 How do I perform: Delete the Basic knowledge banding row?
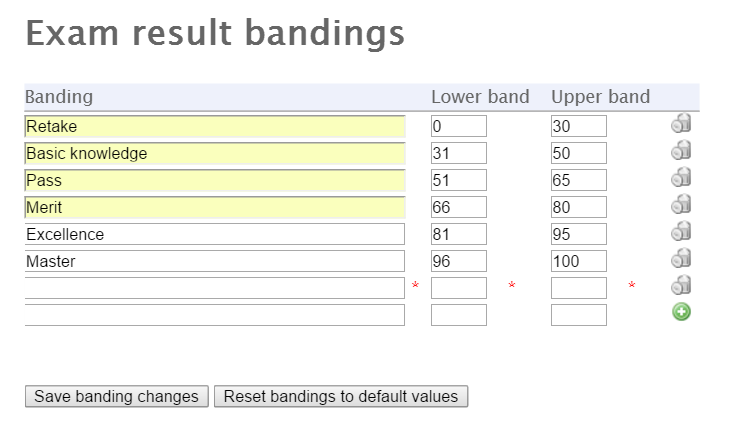coord(681,151)
